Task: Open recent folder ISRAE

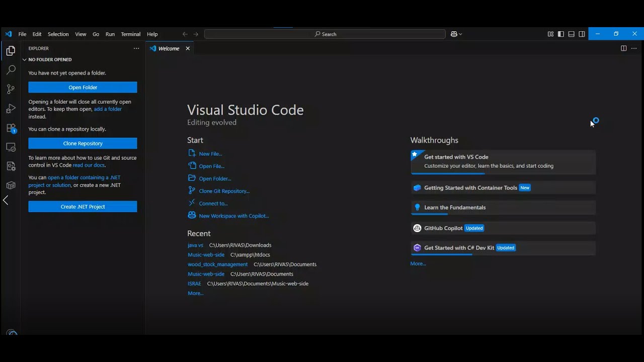Action: (194, 284)
